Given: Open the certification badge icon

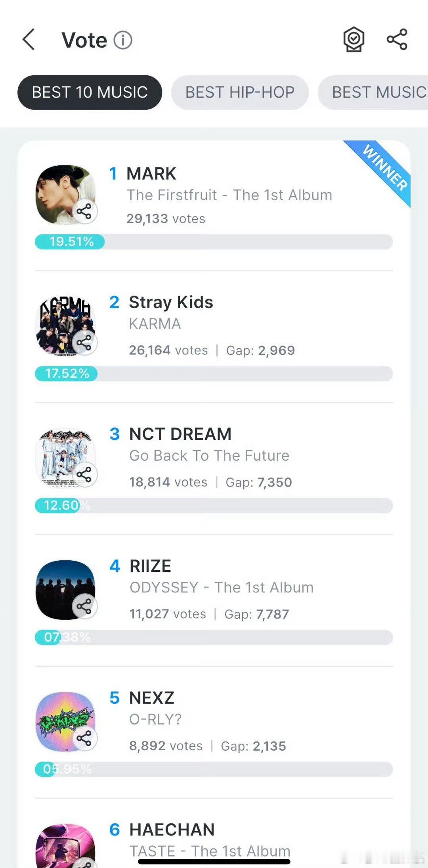Looking at the screenshot, I should (x=353, y=40).
